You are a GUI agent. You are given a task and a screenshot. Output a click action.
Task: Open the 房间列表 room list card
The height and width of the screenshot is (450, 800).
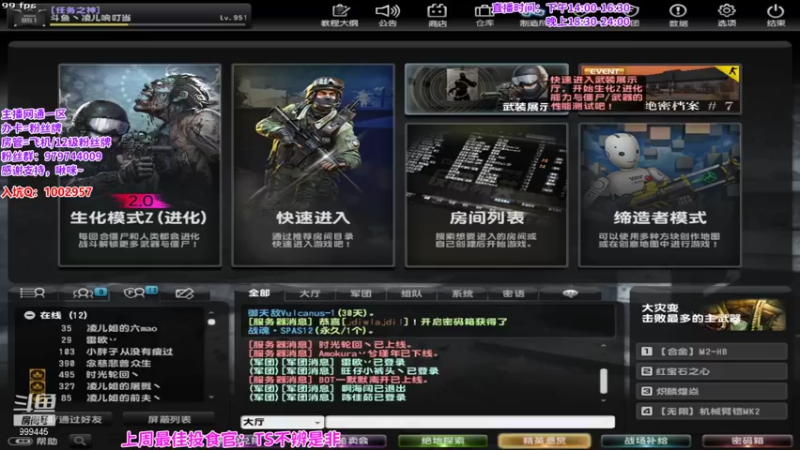486,195
